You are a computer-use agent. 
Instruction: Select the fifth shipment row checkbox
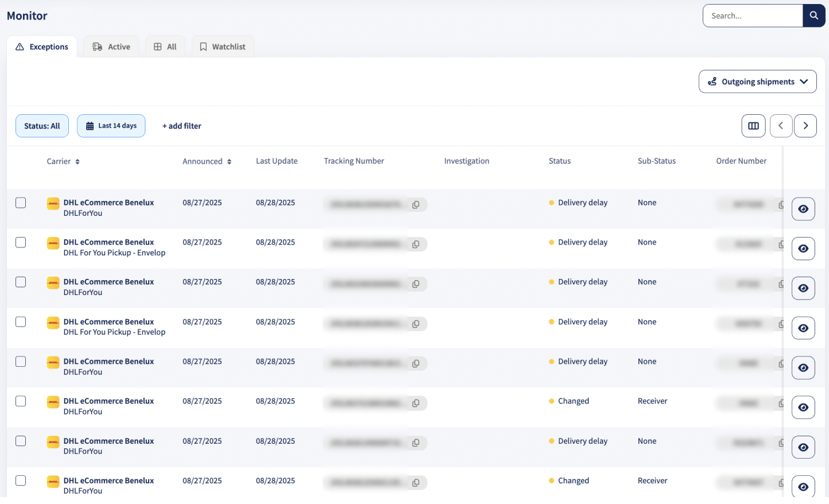21,361
